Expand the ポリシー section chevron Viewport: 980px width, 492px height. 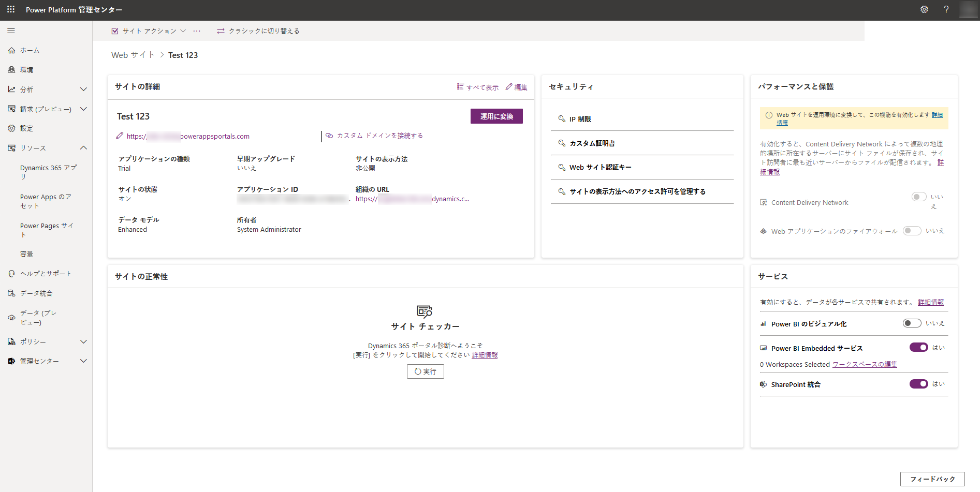pos(83,342)
